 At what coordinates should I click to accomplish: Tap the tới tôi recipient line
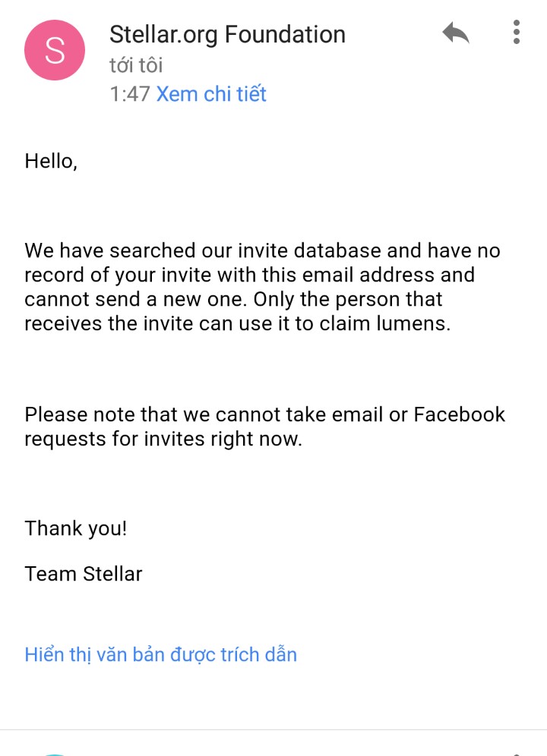pyautogui.click(x=136, y=65)
